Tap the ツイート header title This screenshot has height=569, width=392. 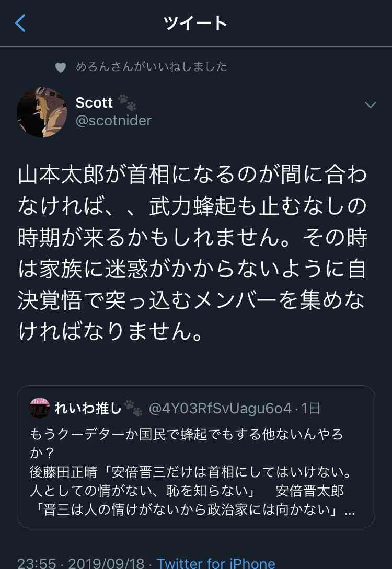(x=195, y=23)
